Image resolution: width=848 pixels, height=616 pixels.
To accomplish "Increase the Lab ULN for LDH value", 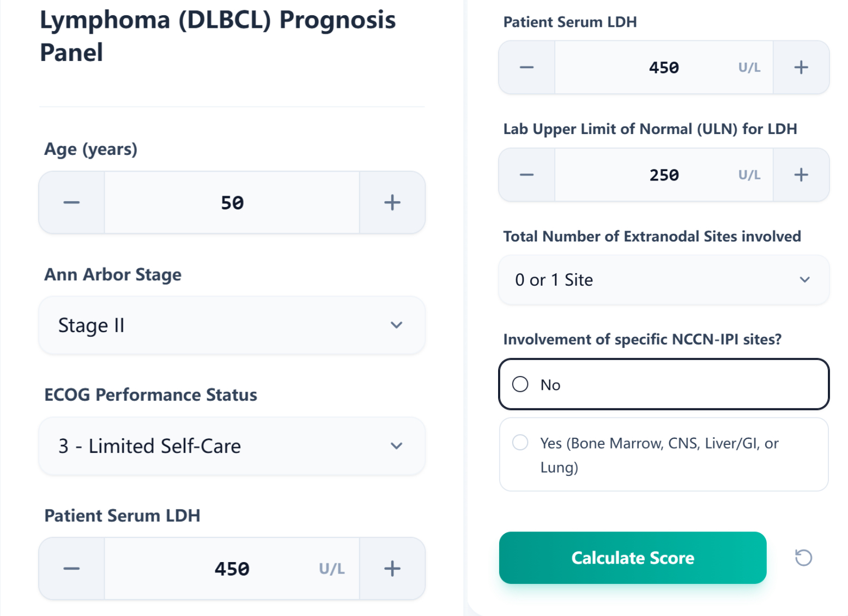I will point(801,174).
